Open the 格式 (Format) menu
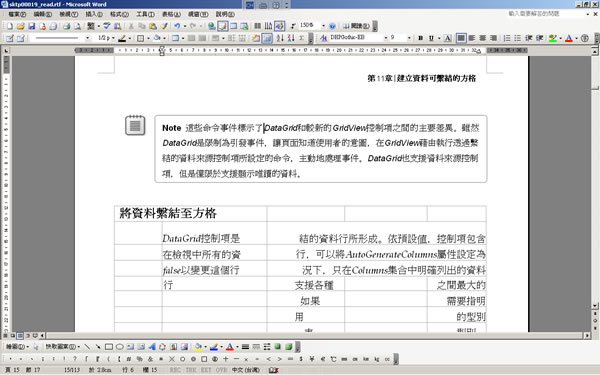600x375 pixels. 119,14
